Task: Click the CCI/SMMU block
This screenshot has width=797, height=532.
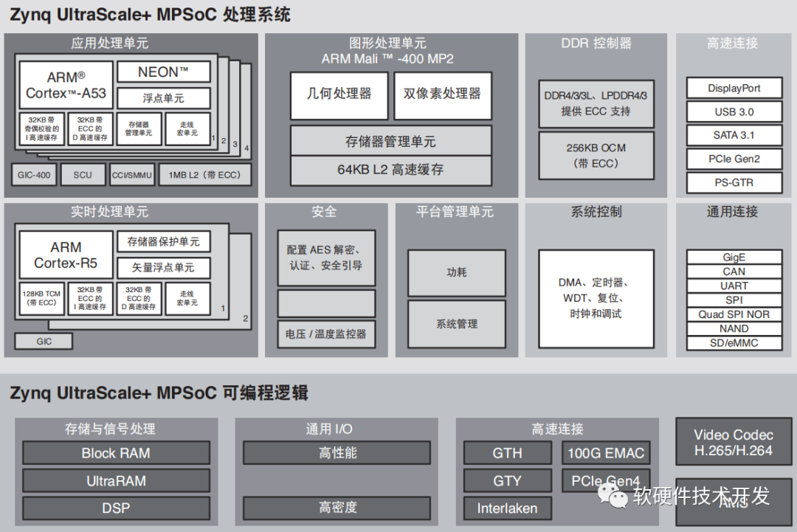Action: coord(132,175)
